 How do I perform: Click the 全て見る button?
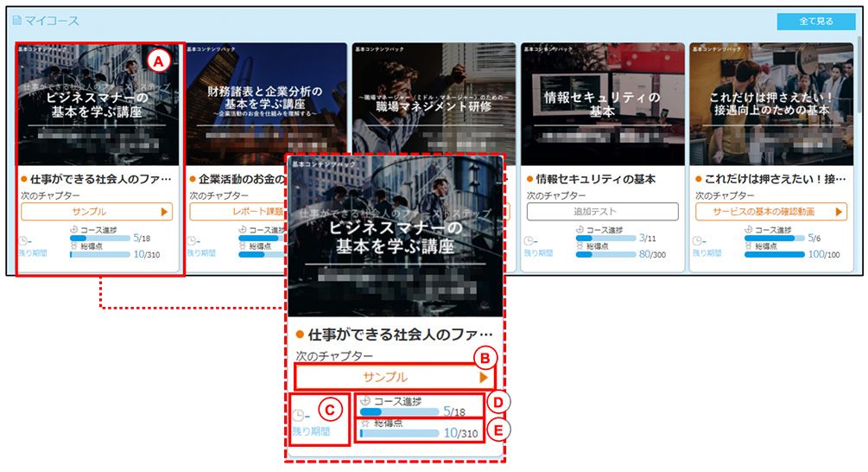(x=816, y=21)
